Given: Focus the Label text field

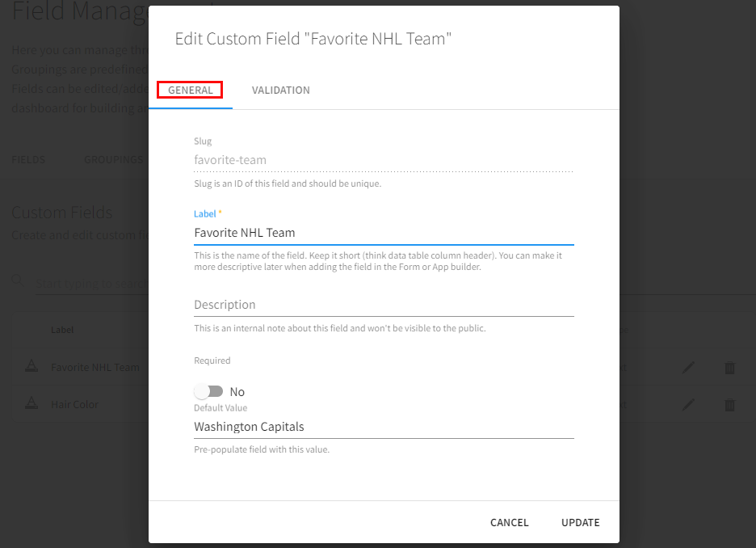Looking at the screenshot, I should (384, 233).
